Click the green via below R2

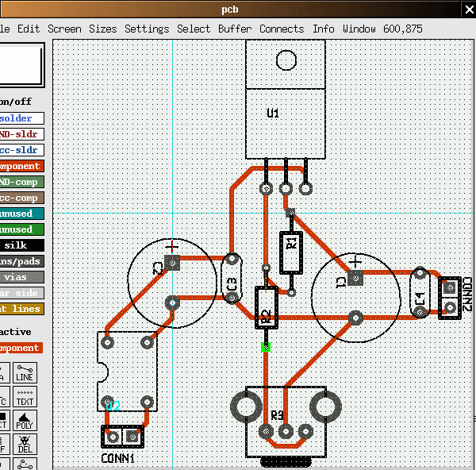click(266, 347)
